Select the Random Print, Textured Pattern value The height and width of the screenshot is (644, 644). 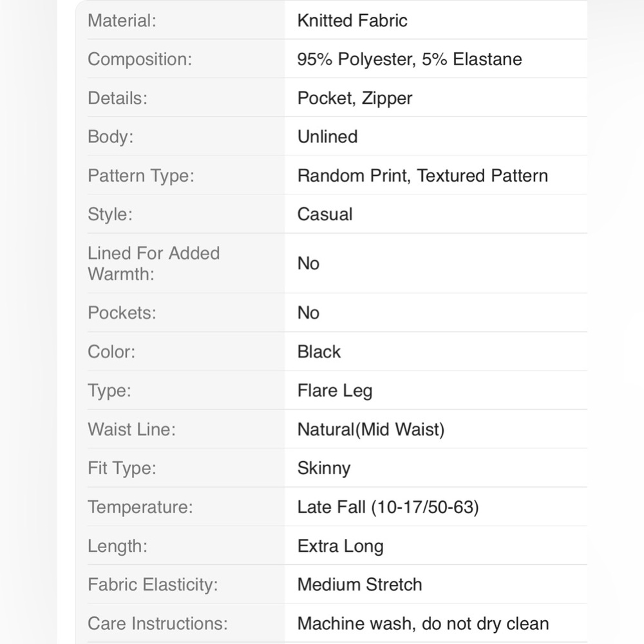422,176
